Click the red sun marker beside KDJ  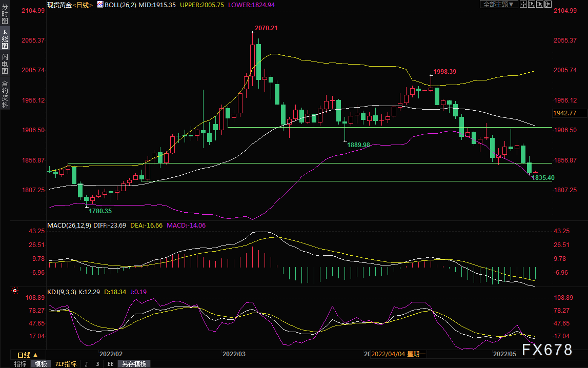tap(15, 291)
